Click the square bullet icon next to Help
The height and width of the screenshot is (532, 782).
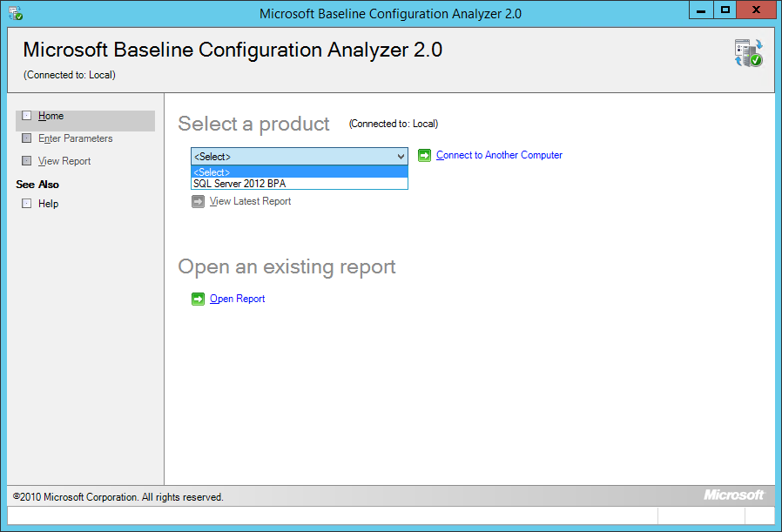click(27, 204)
